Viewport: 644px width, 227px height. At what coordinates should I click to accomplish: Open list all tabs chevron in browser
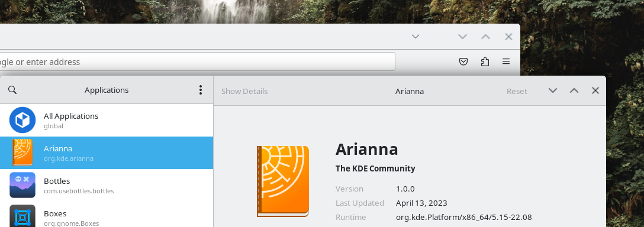coord(416,37)
